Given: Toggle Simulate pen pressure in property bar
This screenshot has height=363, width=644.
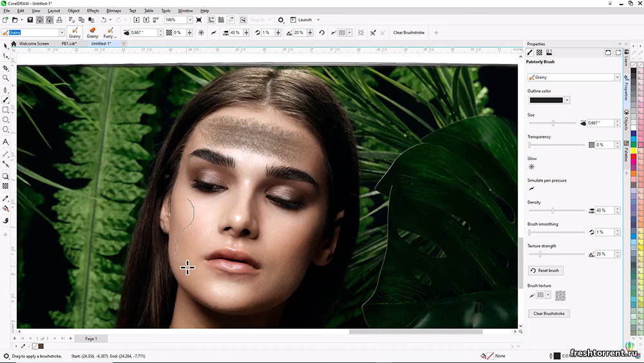Looking at the screenshot, I should coord(214,32).
